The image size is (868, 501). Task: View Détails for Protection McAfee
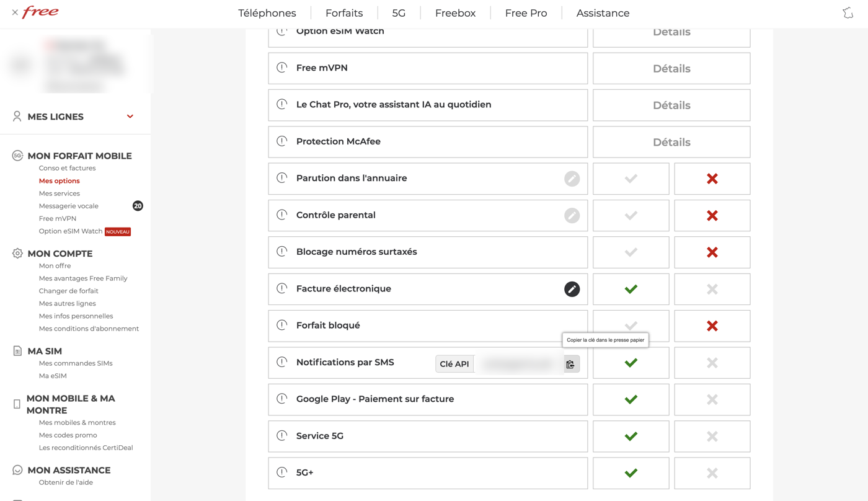tap(671, 142)
